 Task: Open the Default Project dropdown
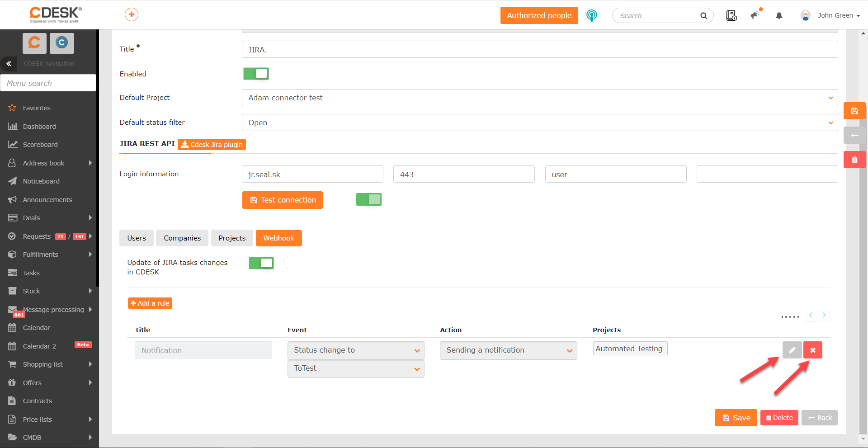540,98
